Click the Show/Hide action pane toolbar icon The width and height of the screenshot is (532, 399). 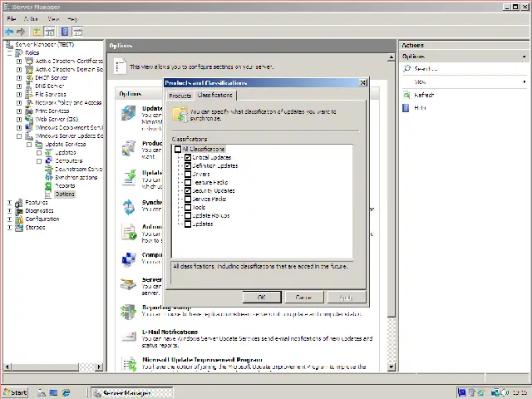click(77, 32)
